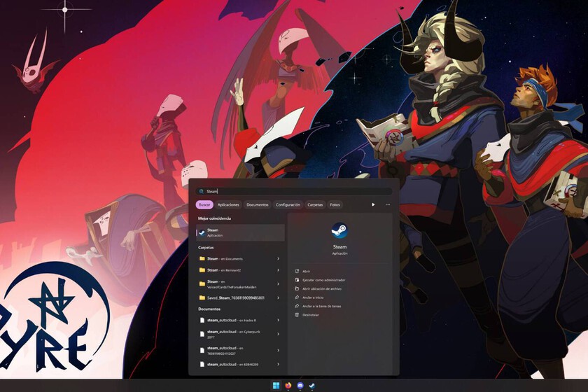Expand the Saved_Steam folder chevron
Screen dimensions: 588x392
point(279,297)
